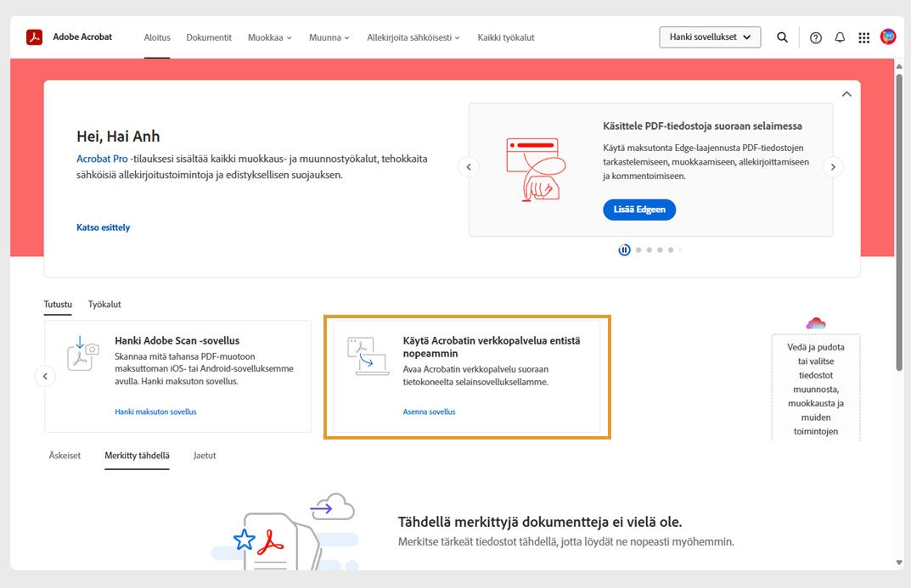The height and width of the screenshot is (588, 911).
Task: Open the Hanki sovellukset dropdown
Action: coord(710,36)
